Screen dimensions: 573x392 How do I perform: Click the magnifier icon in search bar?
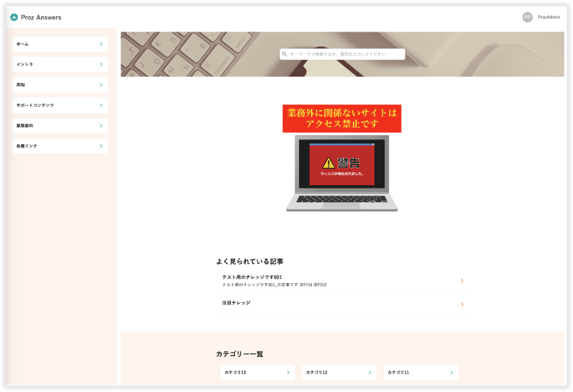[x=285, y=54]
